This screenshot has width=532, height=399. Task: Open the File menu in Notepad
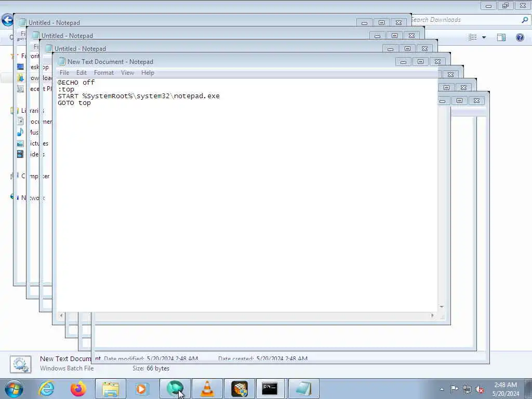[64, 73]
